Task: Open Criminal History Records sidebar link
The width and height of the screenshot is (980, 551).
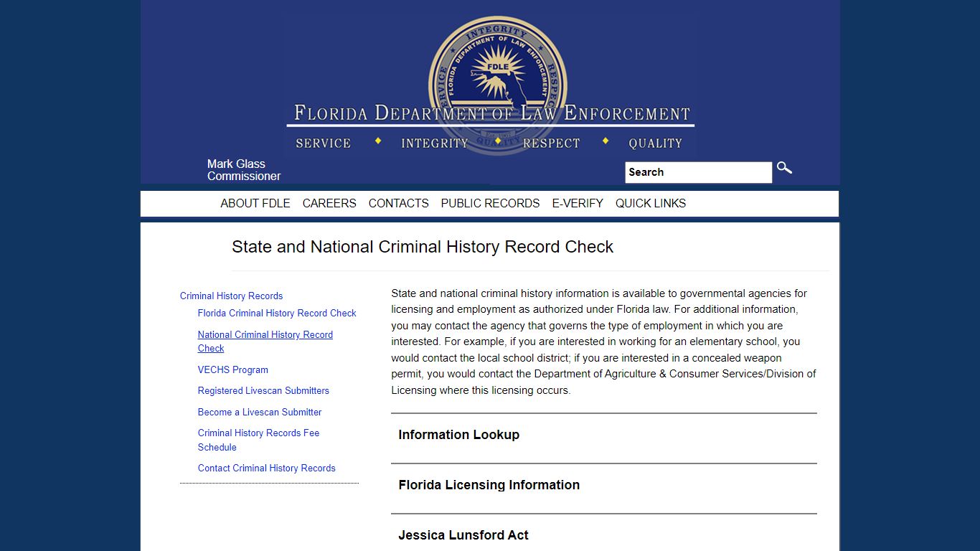Action: tap(231, 296)
